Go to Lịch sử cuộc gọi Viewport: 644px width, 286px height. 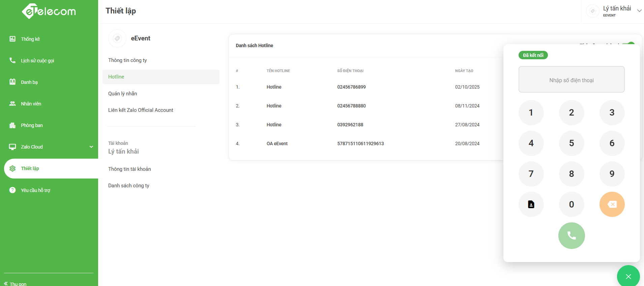click(x=37, y=61)
